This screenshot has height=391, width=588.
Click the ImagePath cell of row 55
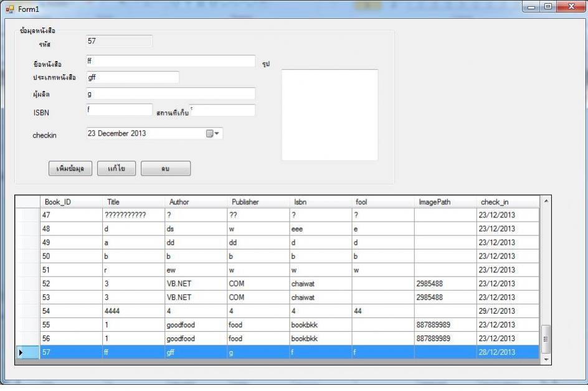point(445,325)
